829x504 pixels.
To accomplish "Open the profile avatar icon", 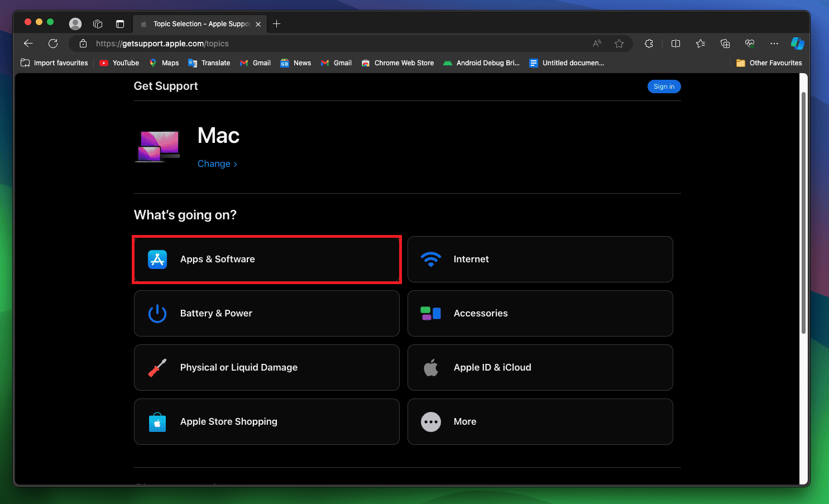I will [x=75, y=24].
